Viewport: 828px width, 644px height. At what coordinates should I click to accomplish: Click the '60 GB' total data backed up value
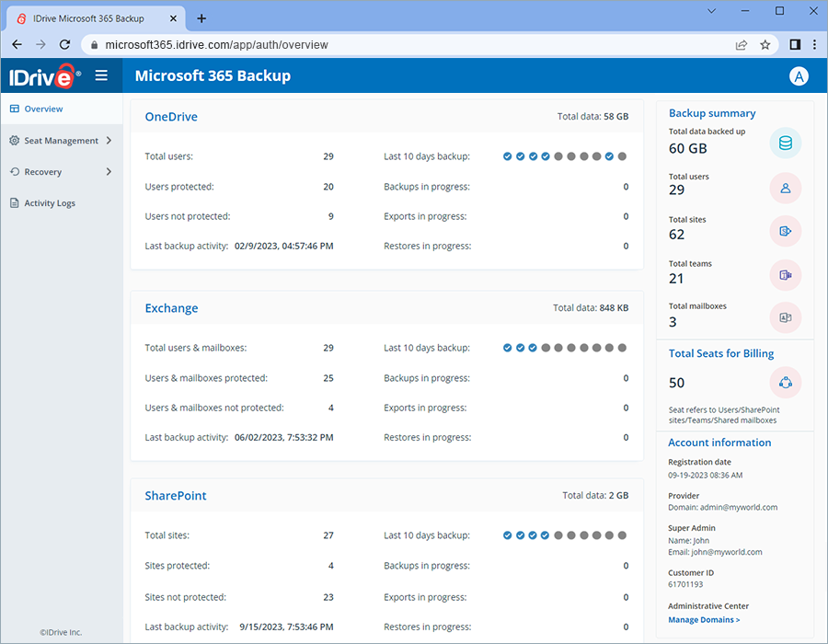pyautogui.click(x=687, y=148)
